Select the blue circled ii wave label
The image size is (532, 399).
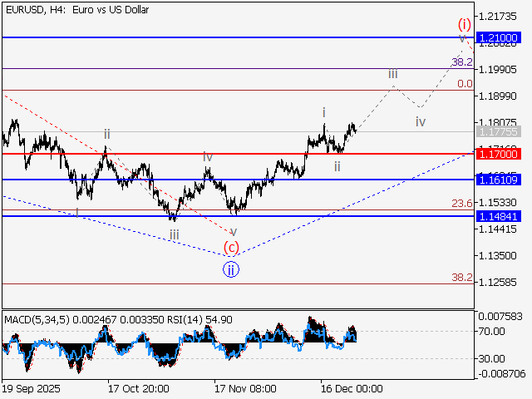click(231, 268)
